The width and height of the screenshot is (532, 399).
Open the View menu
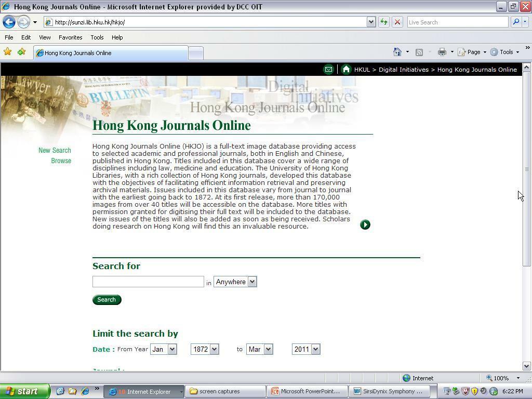point(45,37)
